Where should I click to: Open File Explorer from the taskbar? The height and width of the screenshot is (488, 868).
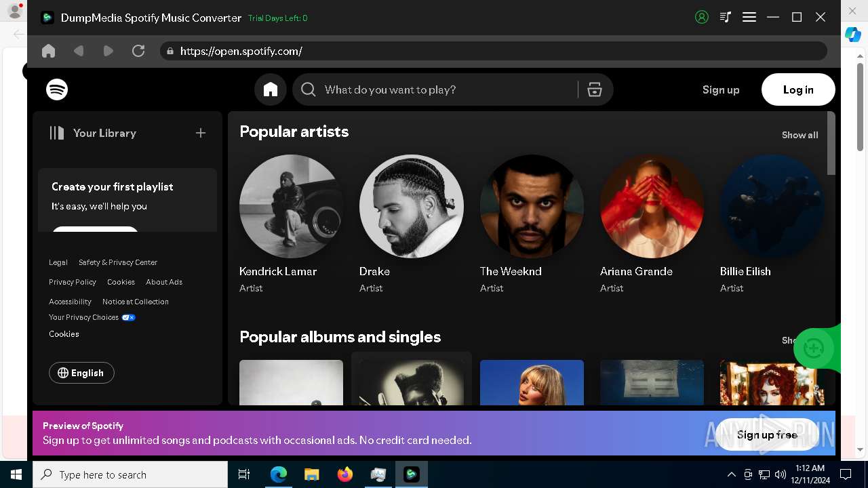pyautogui.click(x=311, y=474)
